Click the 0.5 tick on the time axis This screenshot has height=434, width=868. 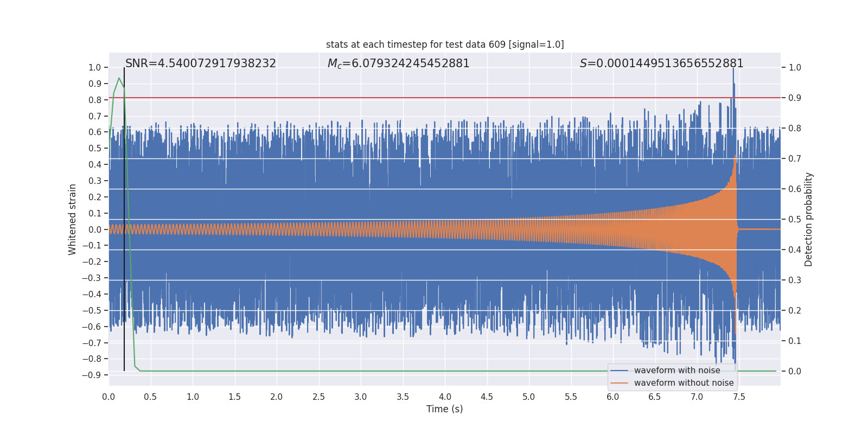[150, 397]
